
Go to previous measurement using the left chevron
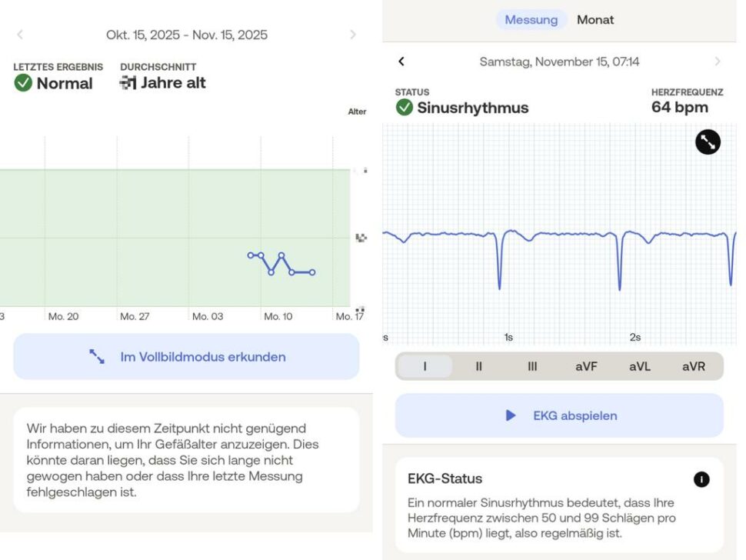[x=401, y=61]
